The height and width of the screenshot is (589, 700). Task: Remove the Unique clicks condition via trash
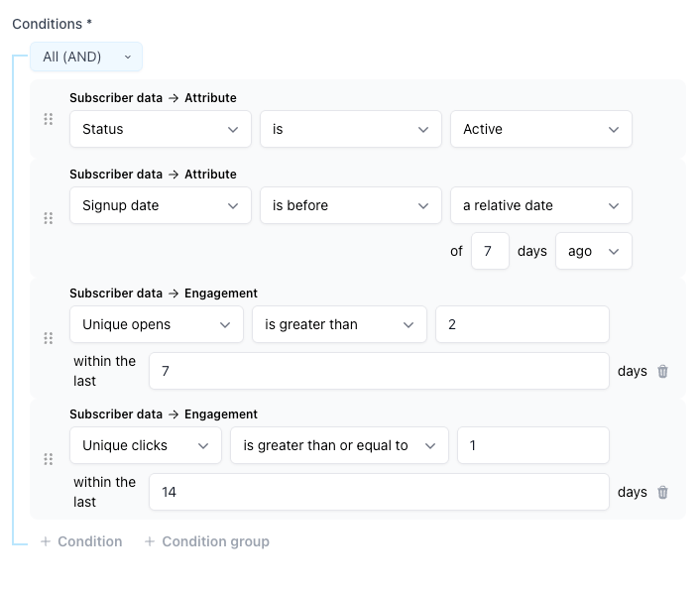tap(663, 493)
